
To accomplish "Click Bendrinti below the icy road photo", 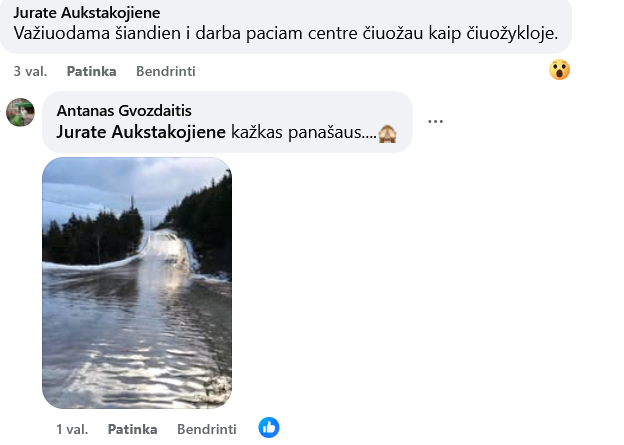I will click(207, 429).
